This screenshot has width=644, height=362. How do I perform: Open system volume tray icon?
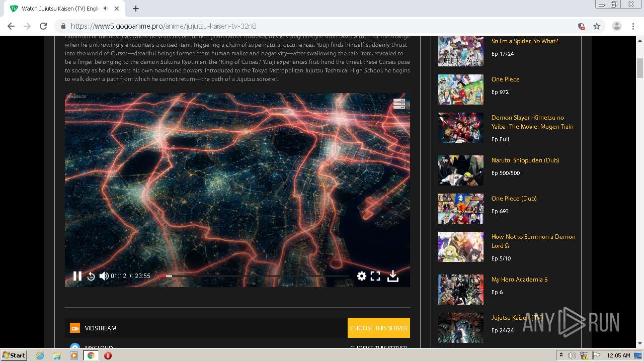click(x=572, y=355)
